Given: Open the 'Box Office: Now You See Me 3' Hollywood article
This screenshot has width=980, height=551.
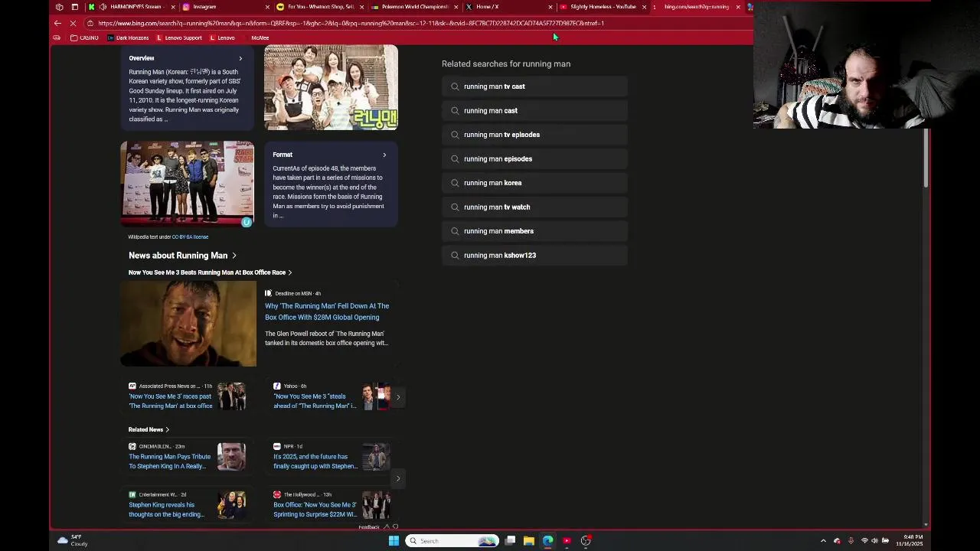Looking at the screenshot, I should (315, 510).
